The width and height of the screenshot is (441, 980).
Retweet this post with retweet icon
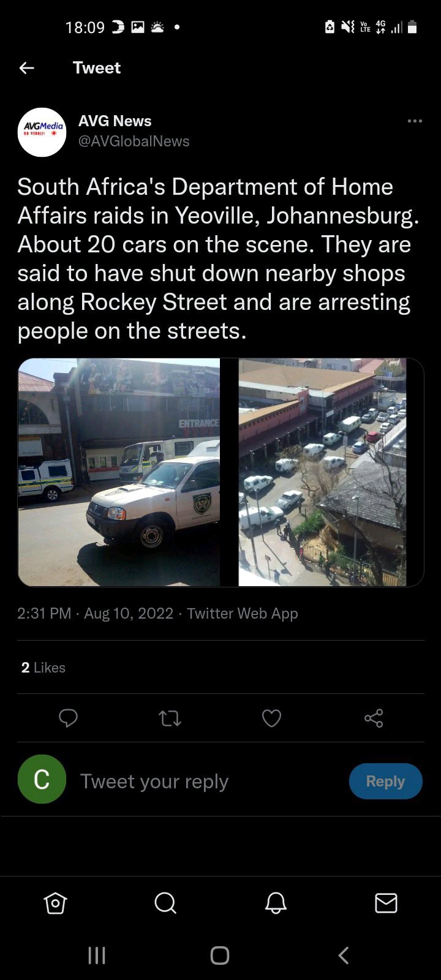pos(170,718)
